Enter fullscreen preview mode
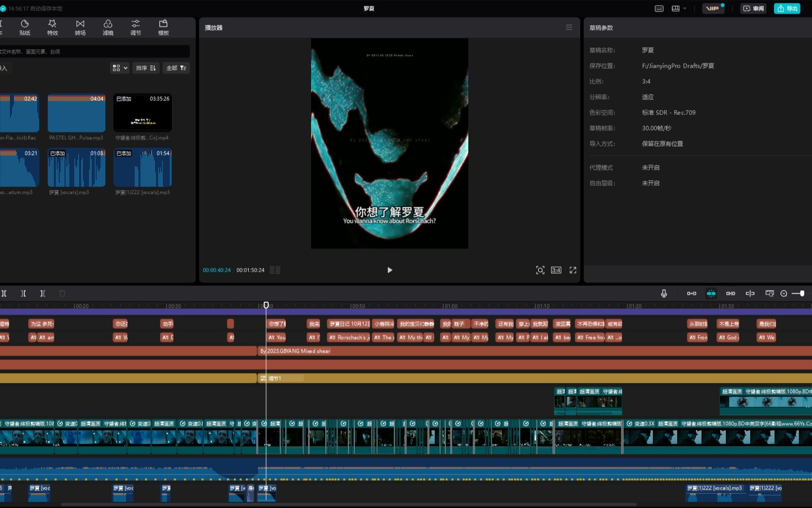Screen dimensions: 812x508 pyautogui.click(x=573, y=270)
